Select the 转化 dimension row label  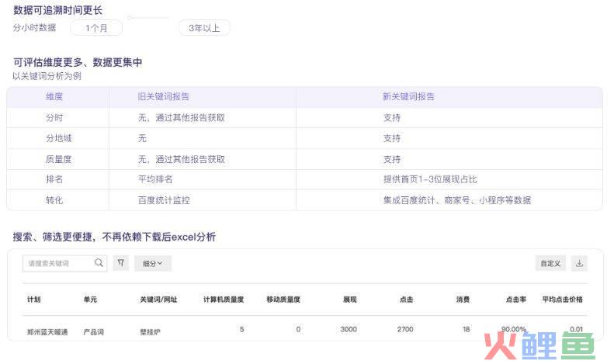(54, 200)
